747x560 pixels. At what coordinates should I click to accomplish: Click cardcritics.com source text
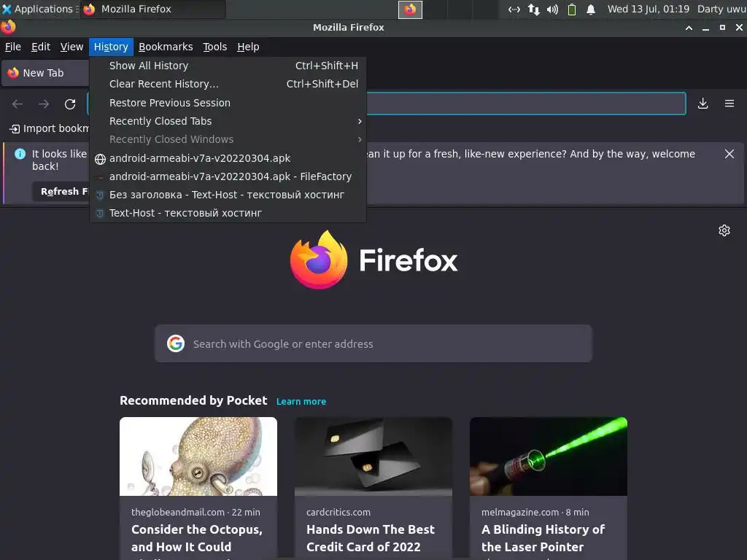pos(338,512)
